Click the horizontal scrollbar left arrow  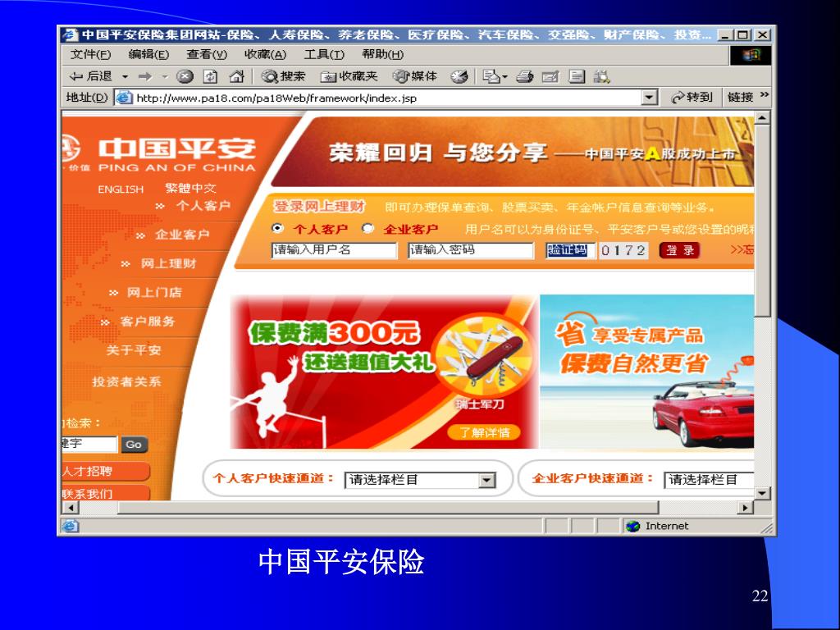(x=71, y=507)
